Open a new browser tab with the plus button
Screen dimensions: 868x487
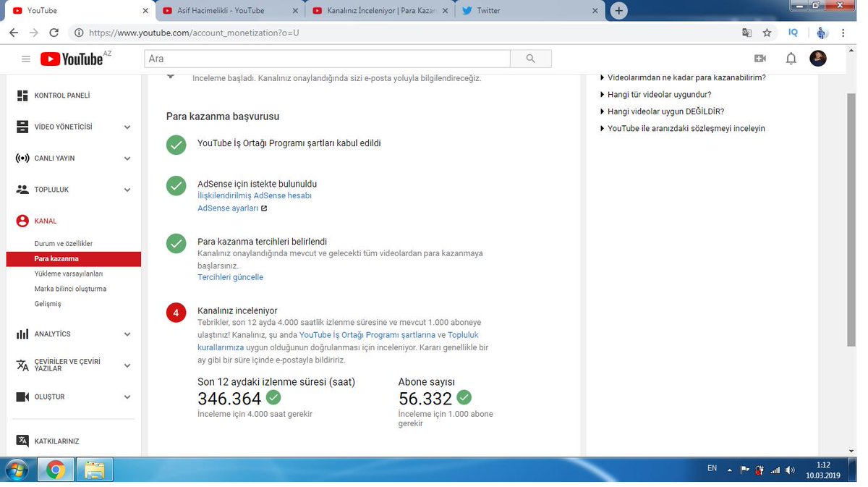tap(618, 11)
